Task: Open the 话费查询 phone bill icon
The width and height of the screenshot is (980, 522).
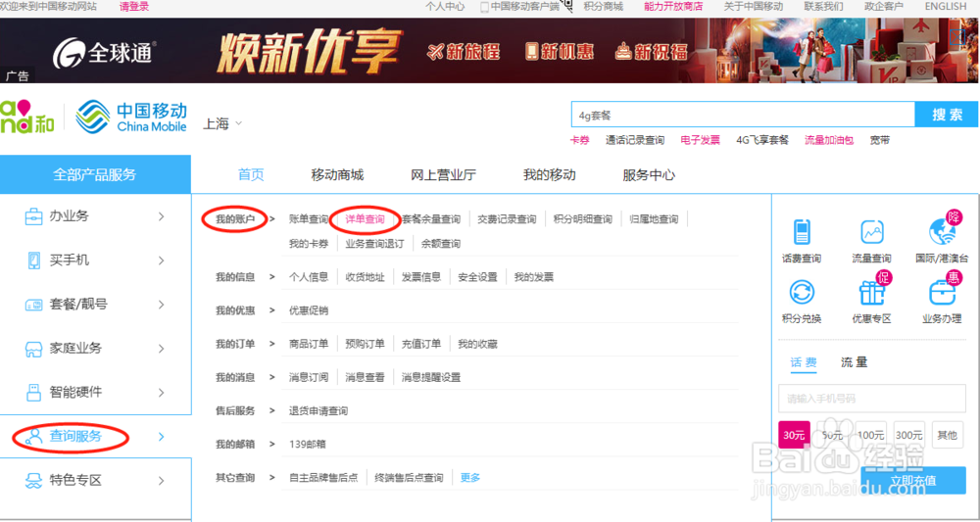Action: 802,232
